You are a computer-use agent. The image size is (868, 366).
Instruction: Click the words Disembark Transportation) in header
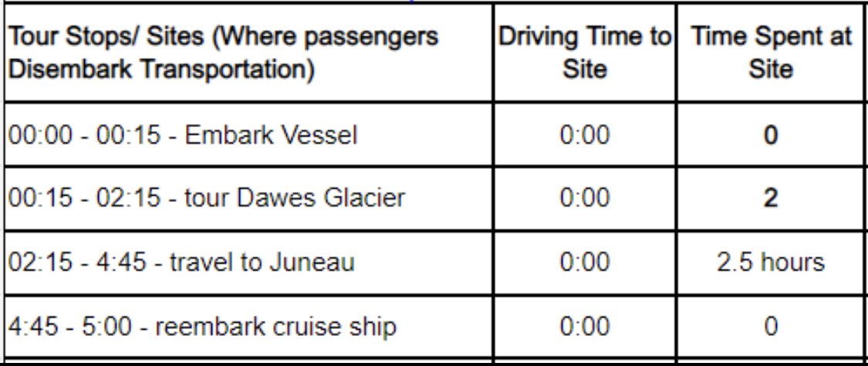[162, 70]
